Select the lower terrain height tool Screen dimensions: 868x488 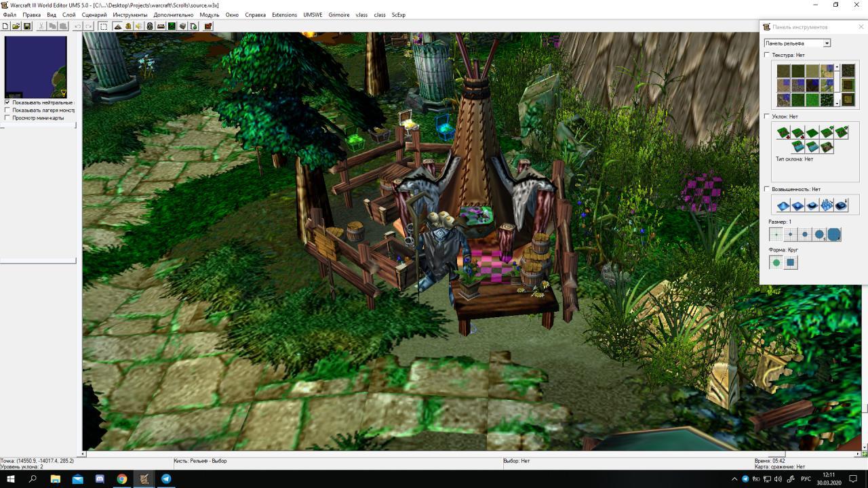(x=798, y=205)
